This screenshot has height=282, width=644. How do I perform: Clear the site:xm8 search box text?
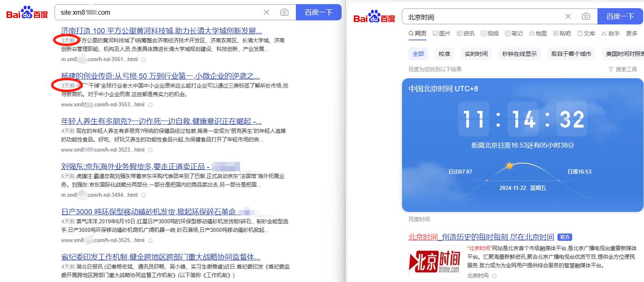[x=266, y=12]
